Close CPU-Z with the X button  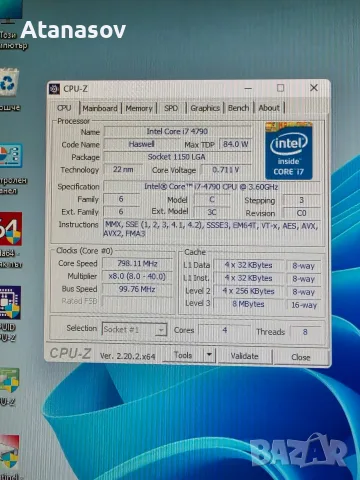point(314,88)
